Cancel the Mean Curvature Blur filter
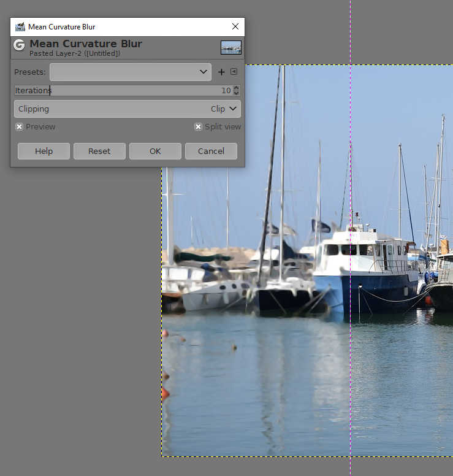The width and height of the screenshot is (453, 476). 211,151
